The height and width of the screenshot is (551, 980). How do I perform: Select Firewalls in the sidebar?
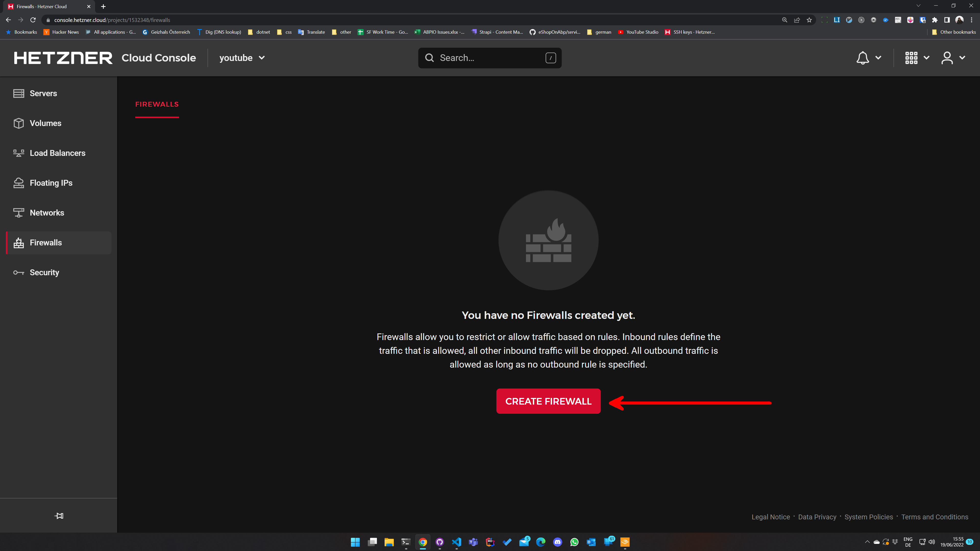pyautogui.click(x=46, y=243)
